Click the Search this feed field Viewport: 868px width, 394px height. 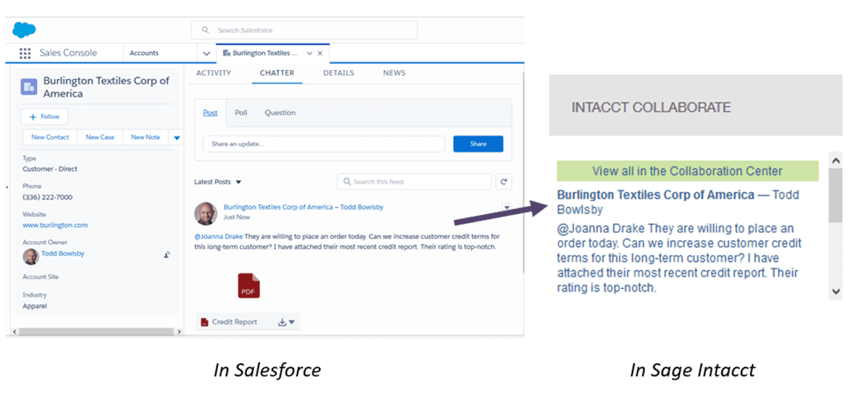(x=414, y=181)
